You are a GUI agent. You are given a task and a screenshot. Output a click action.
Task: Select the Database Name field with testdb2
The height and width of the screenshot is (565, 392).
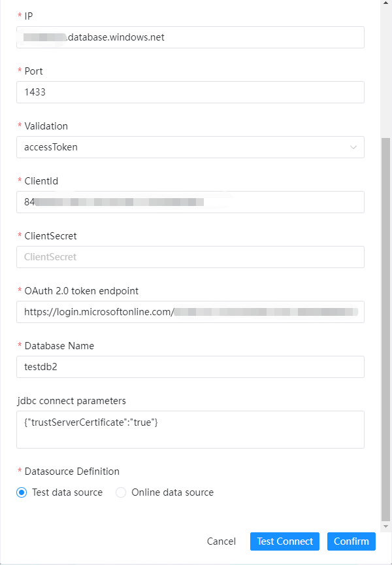tap(190, 367)
